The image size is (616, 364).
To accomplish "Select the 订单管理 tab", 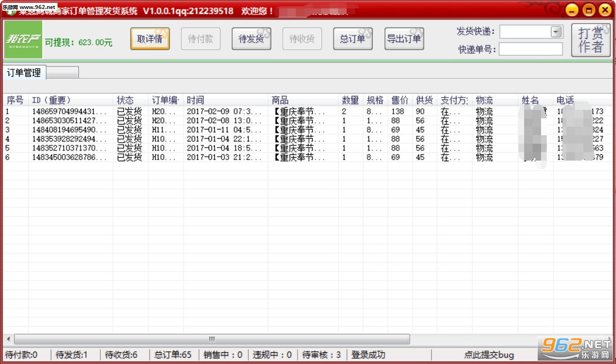I will pos(24,73).
